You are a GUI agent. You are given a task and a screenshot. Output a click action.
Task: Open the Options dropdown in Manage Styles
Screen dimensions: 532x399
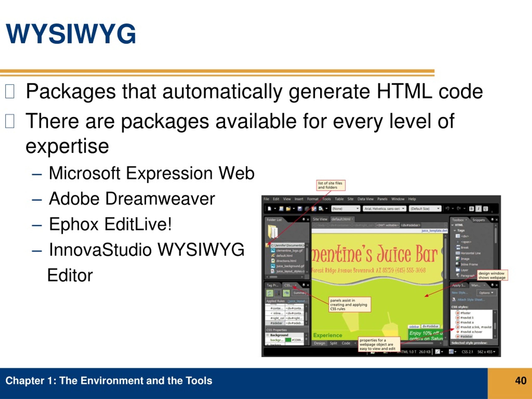486,293
